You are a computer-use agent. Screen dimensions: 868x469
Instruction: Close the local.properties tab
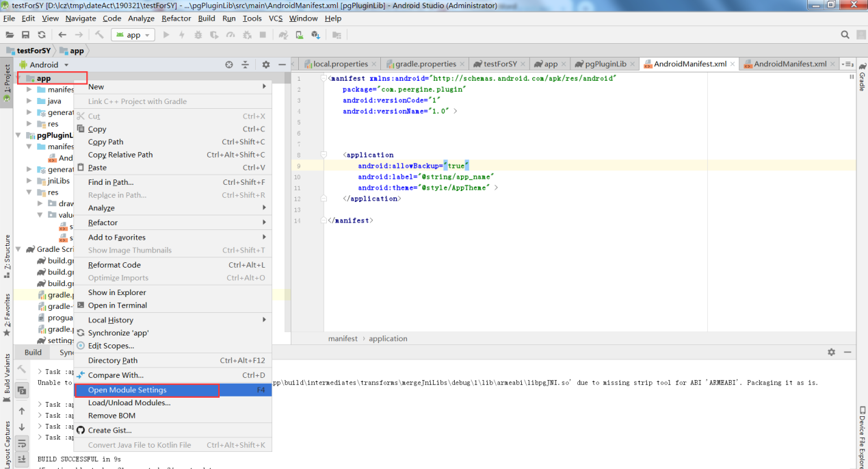(374, 64)
